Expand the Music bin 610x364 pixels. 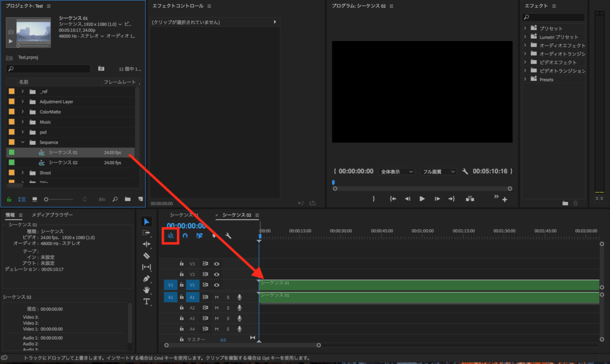click(x=22, y=122)
